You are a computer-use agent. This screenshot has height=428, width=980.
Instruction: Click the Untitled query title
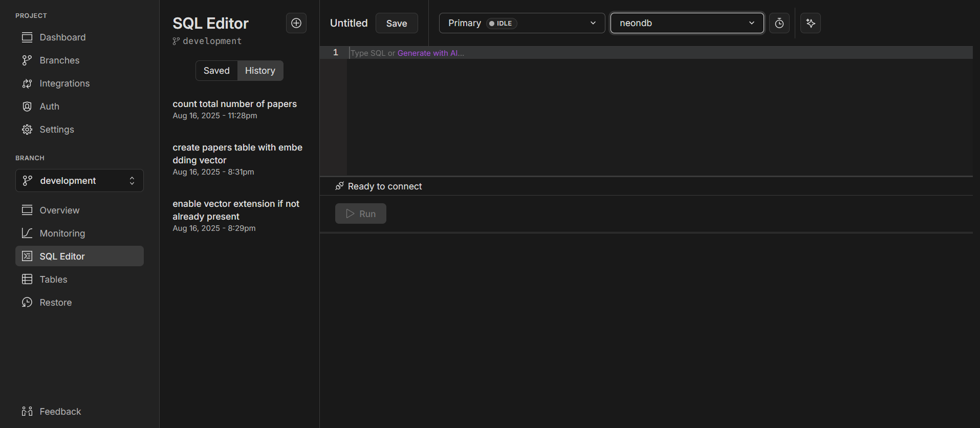pos(349,23)
